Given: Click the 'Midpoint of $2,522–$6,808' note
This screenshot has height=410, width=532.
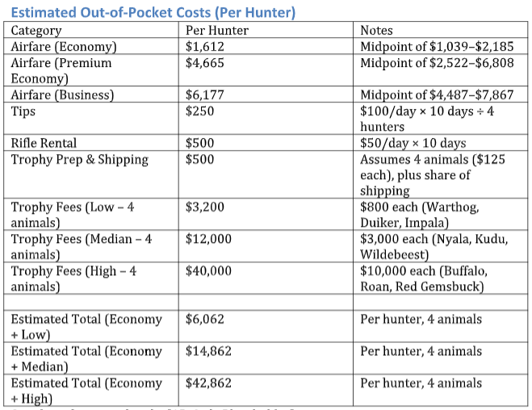Looking at the screenshot, I should pyautogui.click(x=436, y=62).
